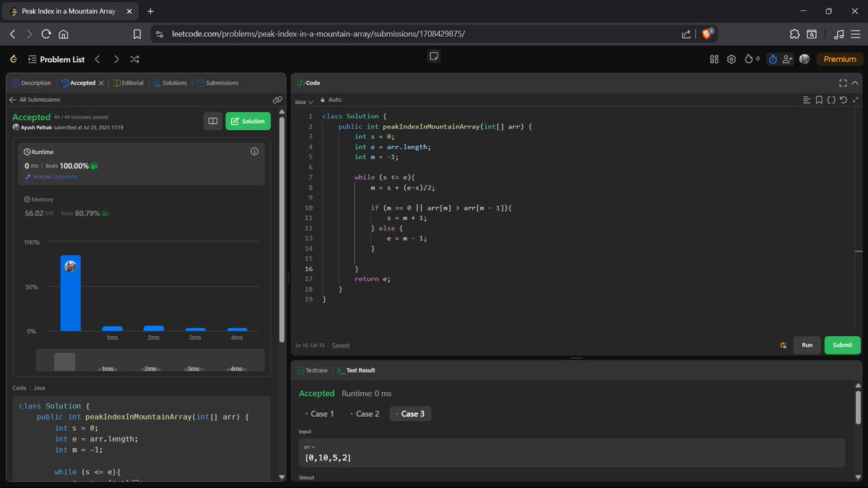Submit the solution with the Submit button
The width and height of the screenshot is (868, 488).
pyautogui.click(x=841, y=345)
